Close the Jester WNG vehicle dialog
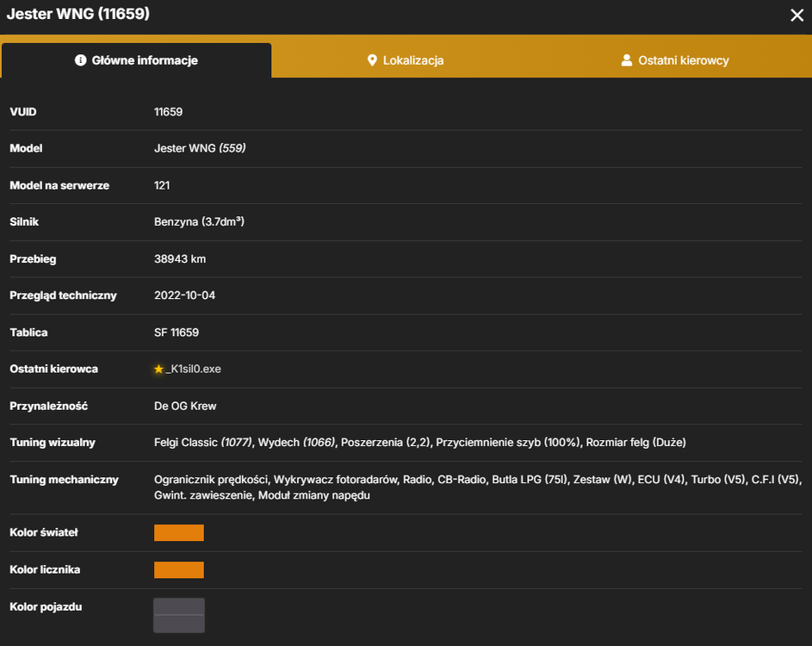812x646 pixels. click(797, 15)
